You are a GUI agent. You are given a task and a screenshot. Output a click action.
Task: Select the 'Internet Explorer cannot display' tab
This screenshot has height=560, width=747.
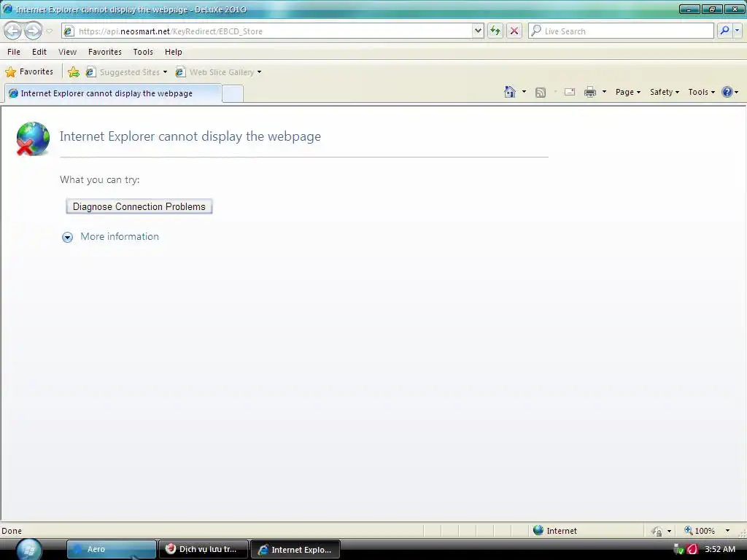113,93
